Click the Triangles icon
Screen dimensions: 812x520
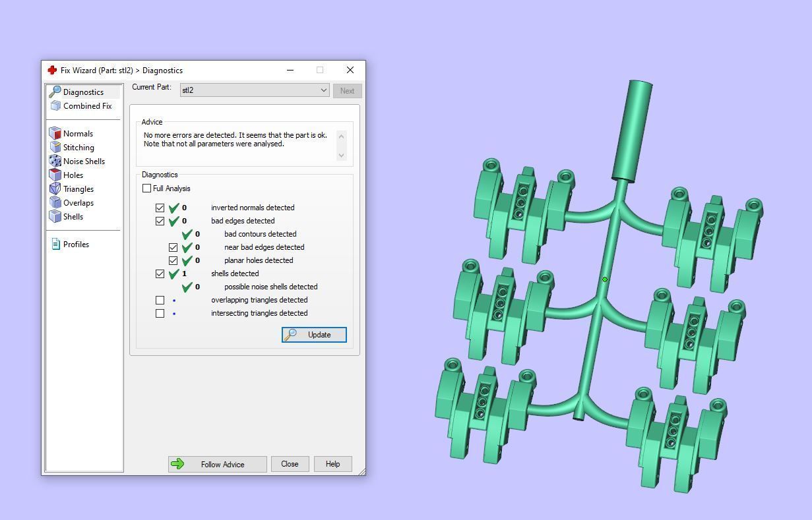(55, 188)
